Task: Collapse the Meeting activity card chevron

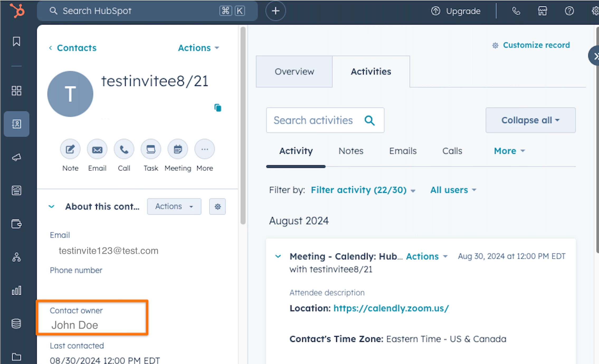Action: [x=278, y=256]
